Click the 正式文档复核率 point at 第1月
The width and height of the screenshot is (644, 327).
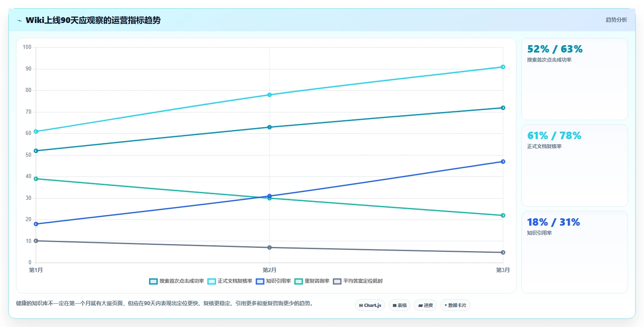tap(36, 131)
